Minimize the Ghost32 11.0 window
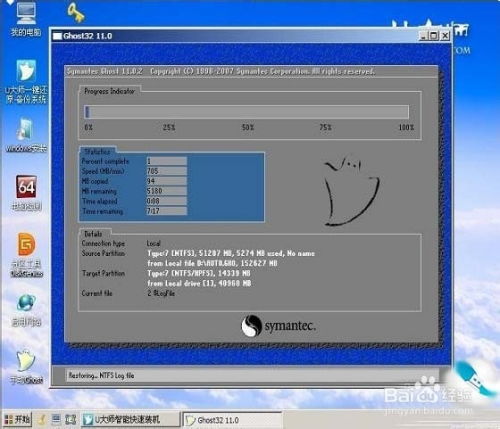Image resolution: width=500 pixels, height=429 pixels. point(423,36)
